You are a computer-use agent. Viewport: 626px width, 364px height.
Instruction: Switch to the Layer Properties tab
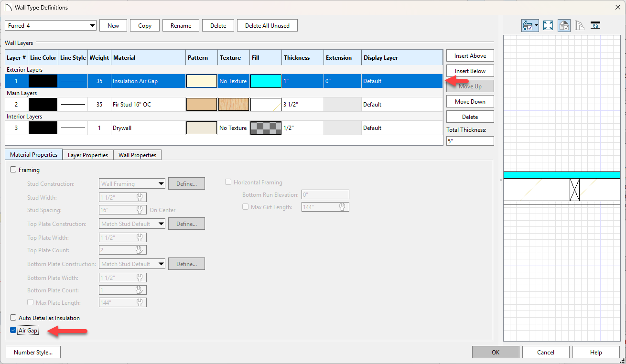point(88,155)
